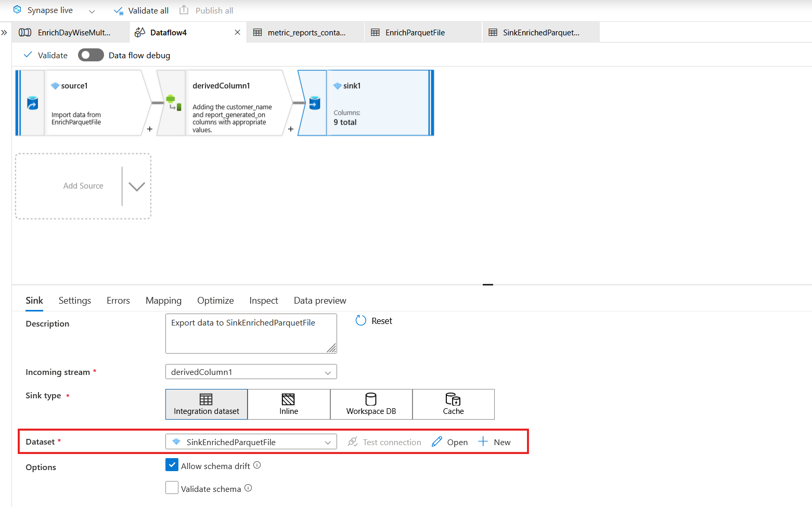812x507 pixels.
Task: Select the Integration dataset sink type
Action: [206, 404]
